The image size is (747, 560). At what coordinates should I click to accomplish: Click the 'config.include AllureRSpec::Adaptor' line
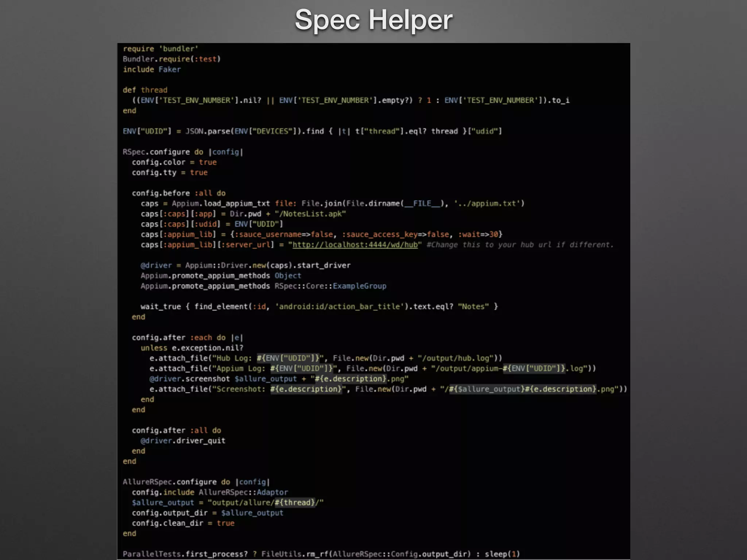210,492
